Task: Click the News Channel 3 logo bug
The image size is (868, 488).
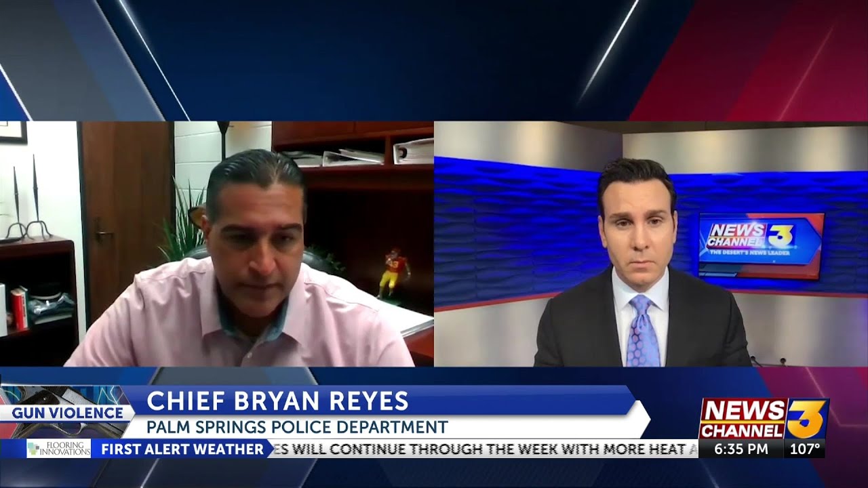Action: pos(764,419)
